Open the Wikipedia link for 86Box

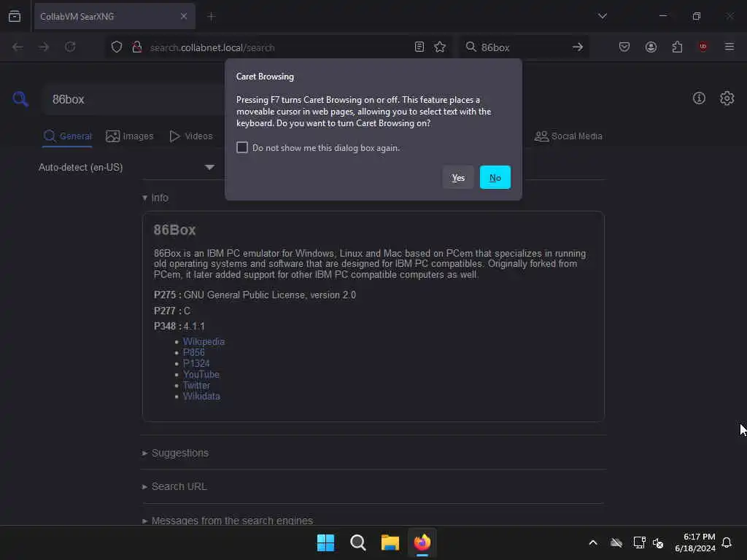tap(204, 341)
